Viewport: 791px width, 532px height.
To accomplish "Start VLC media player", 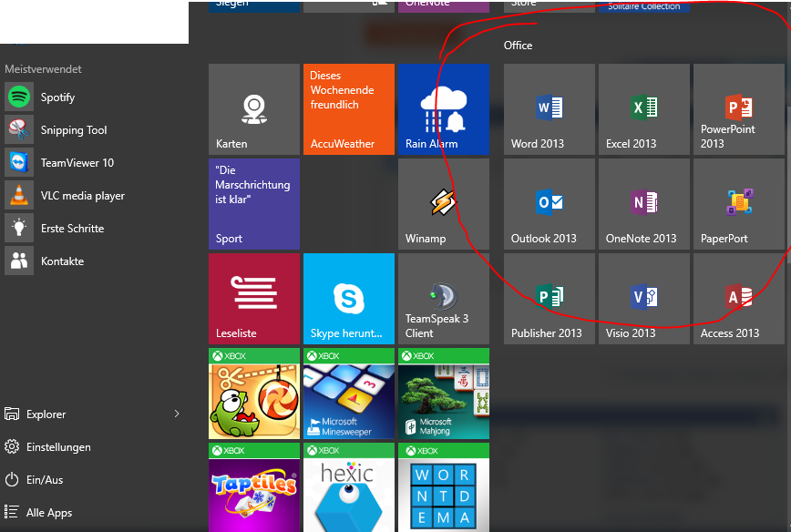I will point(93,195).
